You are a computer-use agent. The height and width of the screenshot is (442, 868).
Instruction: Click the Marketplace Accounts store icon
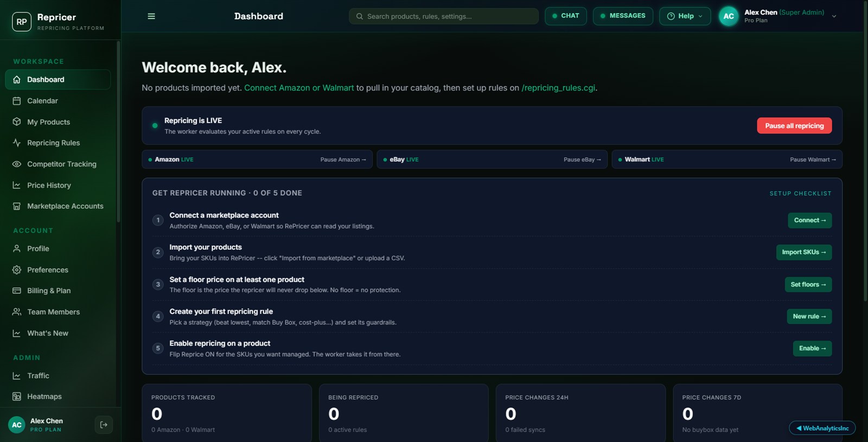[17, 206]
